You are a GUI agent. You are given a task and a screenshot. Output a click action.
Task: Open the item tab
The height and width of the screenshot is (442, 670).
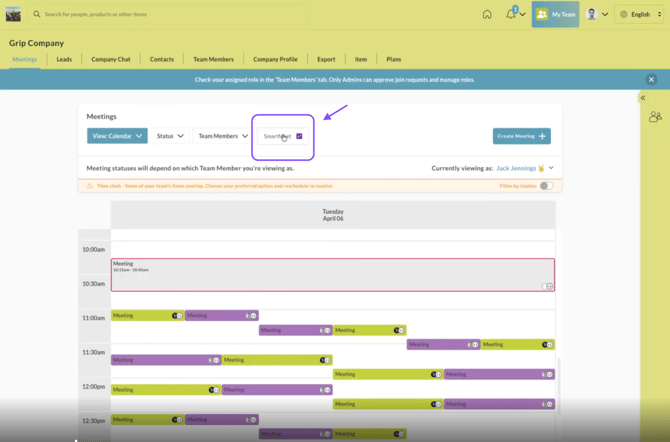click(361, 59)
